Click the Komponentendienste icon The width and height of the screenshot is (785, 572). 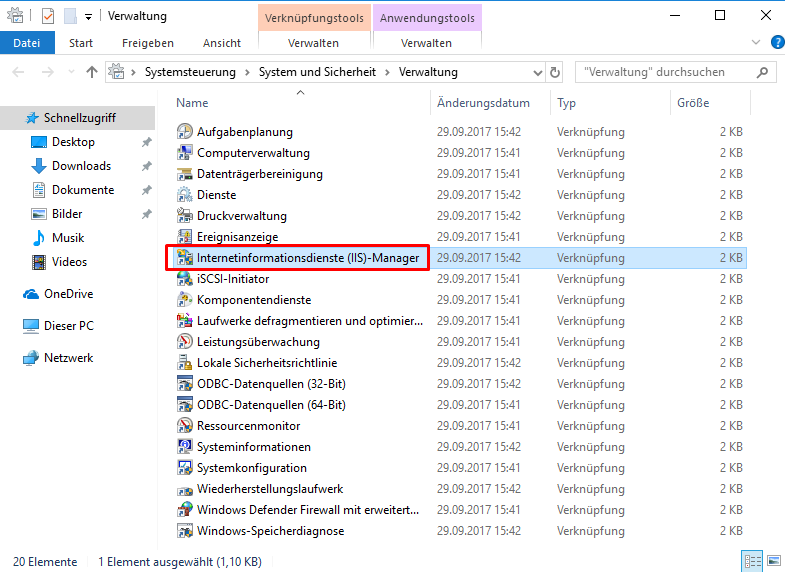click(x=185, y=300)
